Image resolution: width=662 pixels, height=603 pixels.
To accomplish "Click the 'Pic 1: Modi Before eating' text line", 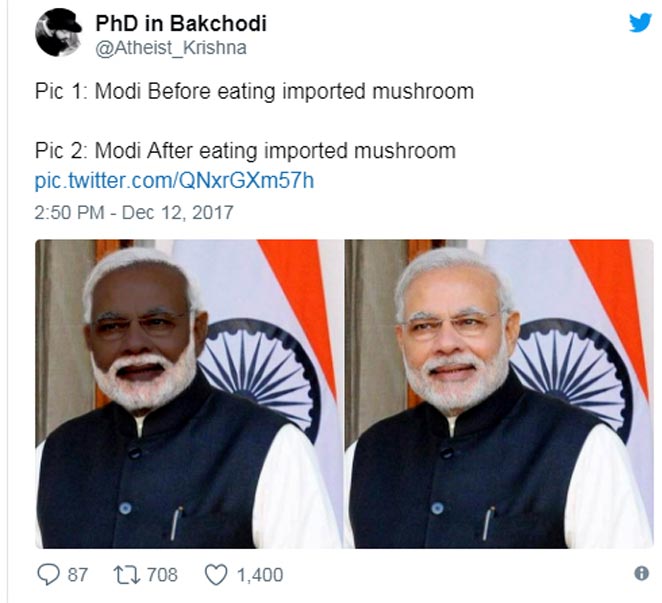I will (x=254, y=92).
